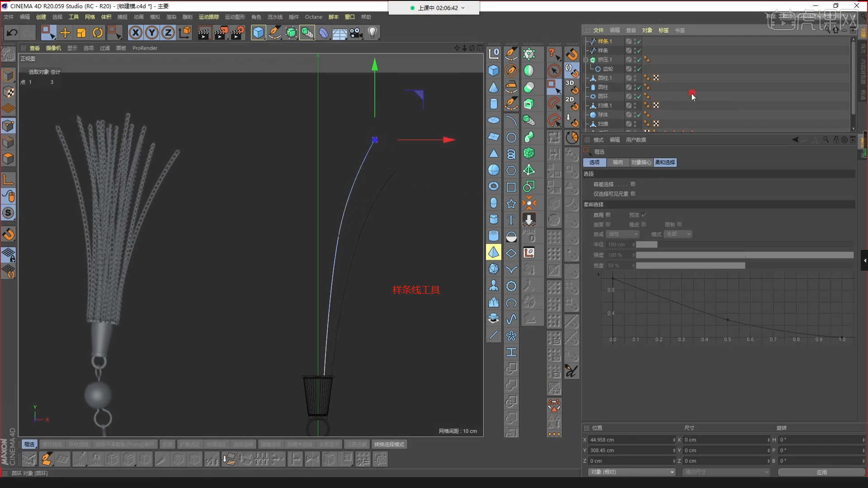Select the Scale tool icon
The width and height of the screenshot is (868, 488).
(x=81, y=33)
